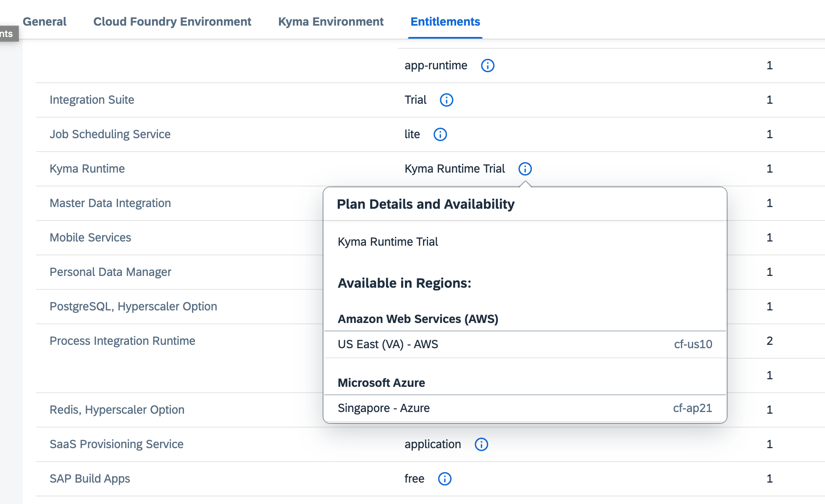Switch to the General tab
The height and width of the screenshot is (504, 825).
click(x=45, y=22)
